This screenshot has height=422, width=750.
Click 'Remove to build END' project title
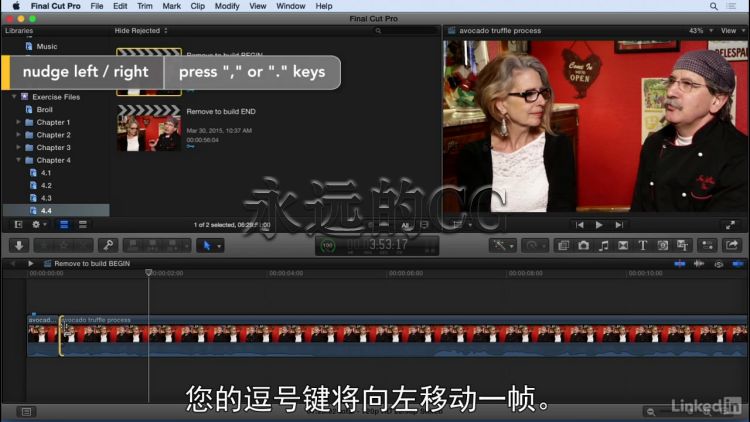221,111
